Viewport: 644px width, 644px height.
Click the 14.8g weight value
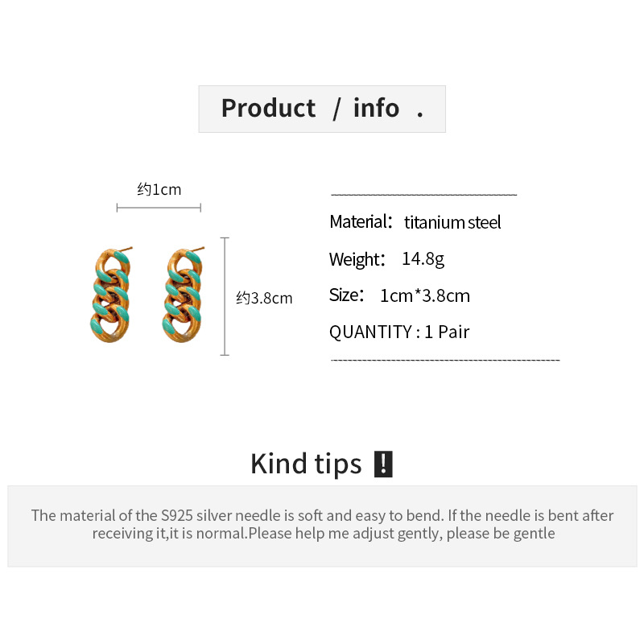423,259
